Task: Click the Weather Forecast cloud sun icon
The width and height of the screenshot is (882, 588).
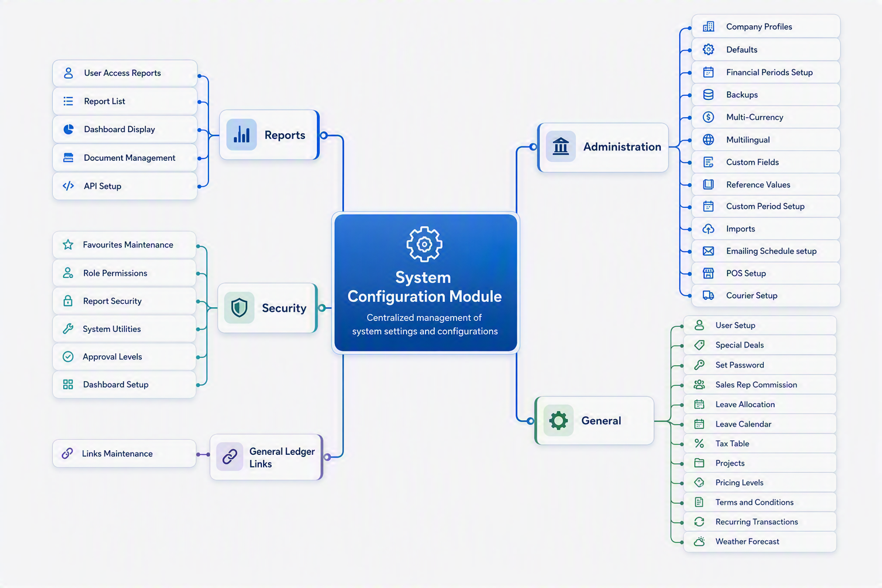Action: click(699, 541)
